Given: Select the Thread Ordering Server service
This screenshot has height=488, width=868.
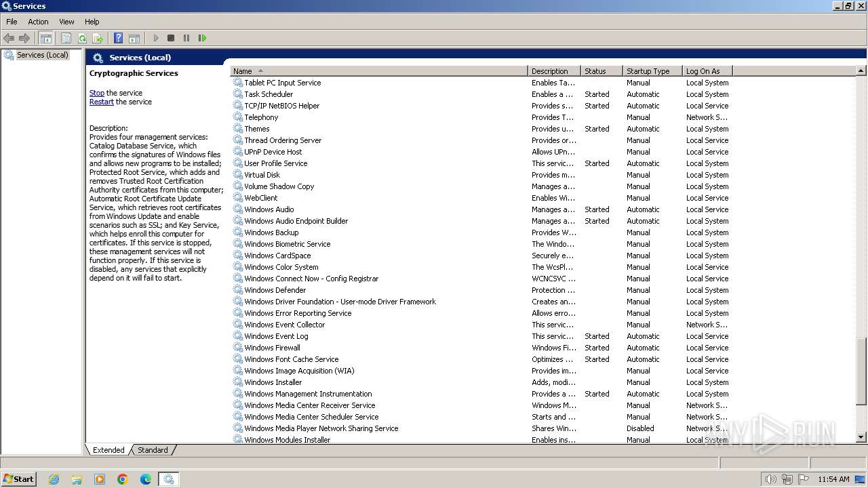Looking at the screenshot, I should pyautogui.click(x=481, y=140).
